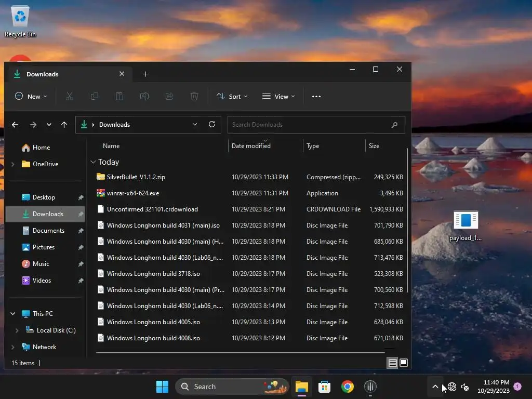Click the muted volume tray icon
The width and height of the screenshot is (532, 399).
click(465, 387)
